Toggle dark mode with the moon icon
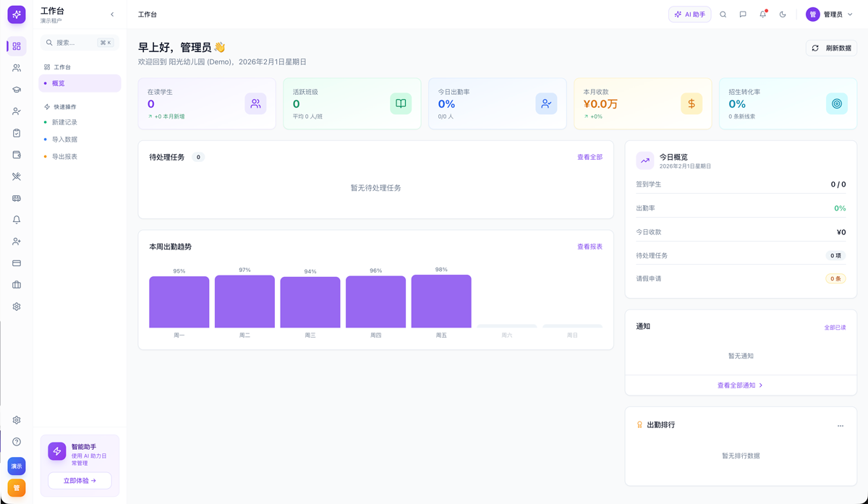This screenshot has height=504, width=868. tap(782, 14)
